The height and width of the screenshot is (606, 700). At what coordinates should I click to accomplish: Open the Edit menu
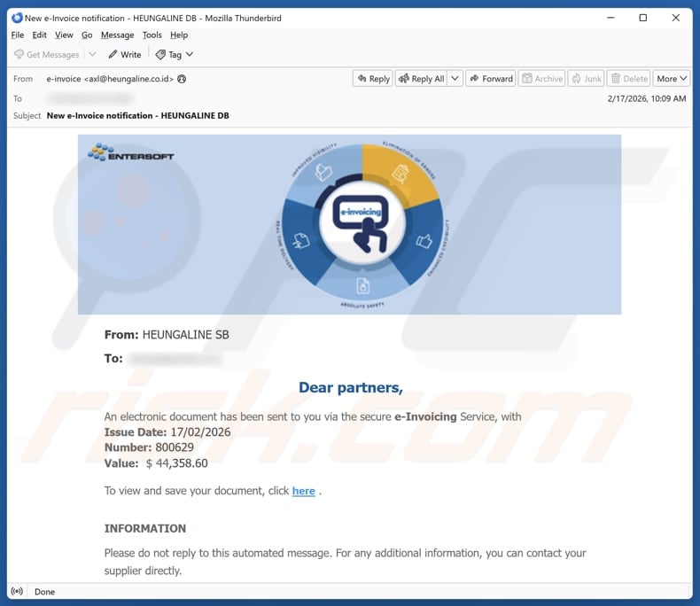tap(39, 35)
